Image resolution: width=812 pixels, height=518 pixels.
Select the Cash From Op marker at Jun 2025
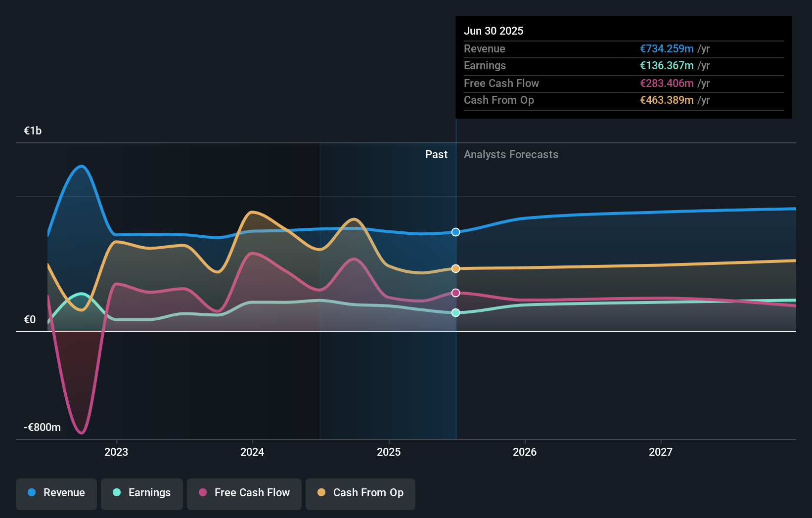[455, 268]
